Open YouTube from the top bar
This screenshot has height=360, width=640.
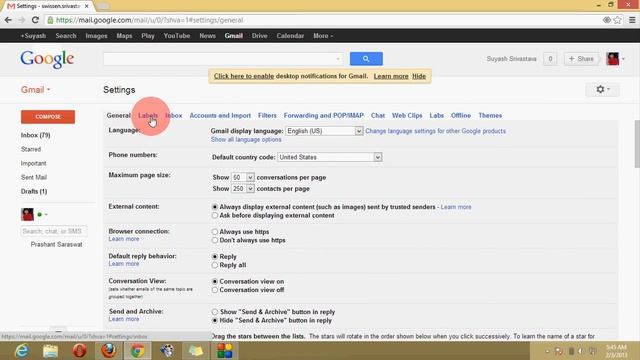point(177,36)
